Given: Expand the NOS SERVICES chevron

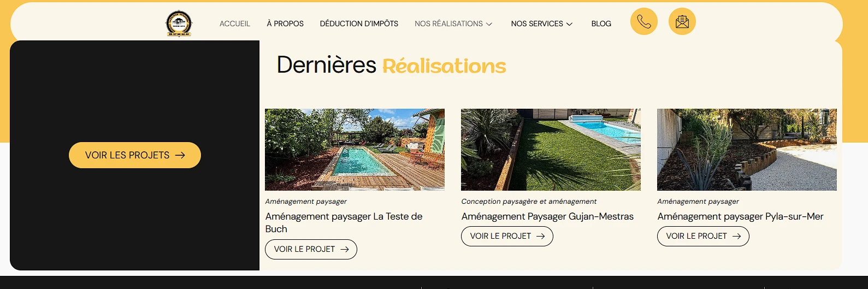Looking at the screenshot, I should tap(569, 24).
